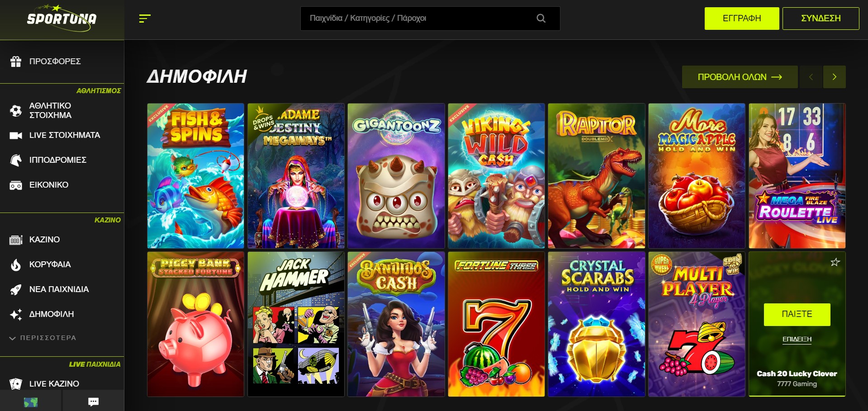Expand the ΠΕΡΙΣΣΟΤΕΡΑ sidebar section
The width and height of the screenshot is (868, 411).
[43, 338]
